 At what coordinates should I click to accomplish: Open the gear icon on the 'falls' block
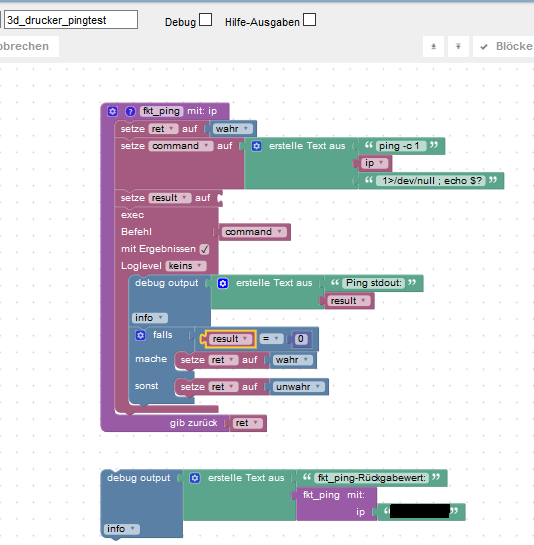coord(140,335)
